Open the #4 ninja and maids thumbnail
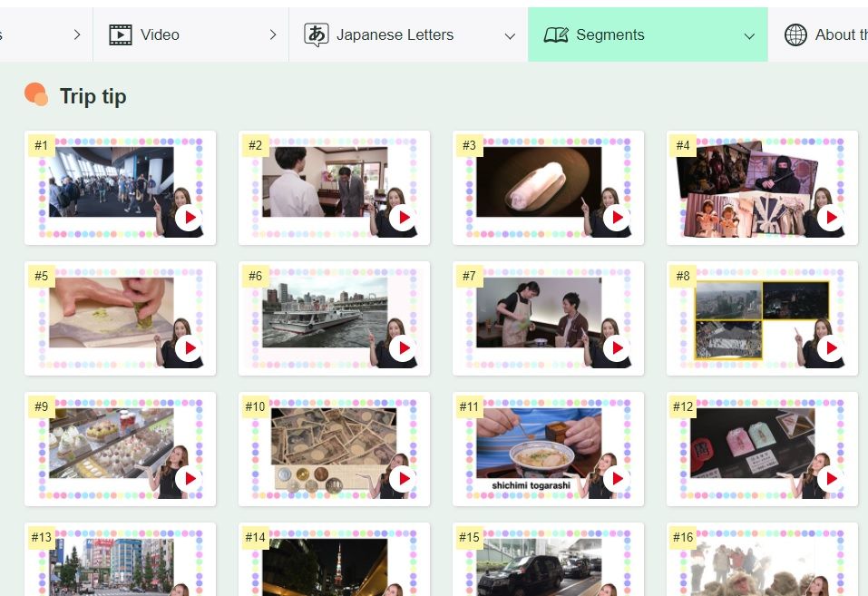This screenshot has width=868, height=596. [762, 188]
